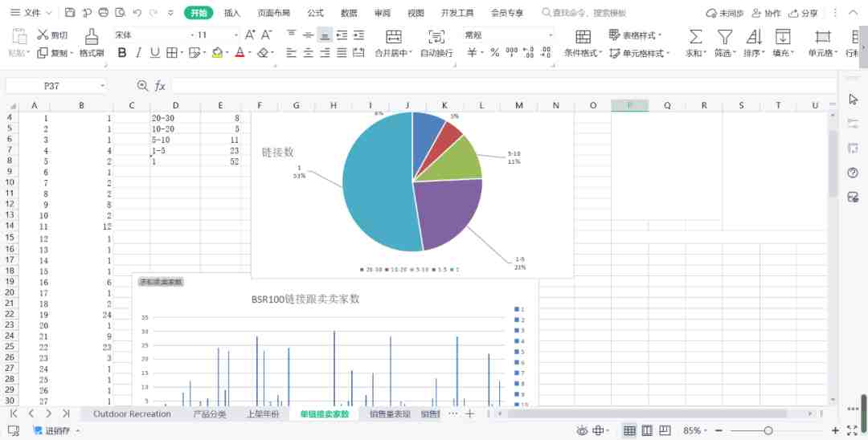
Task: Align text to the left
Action: 291,53
